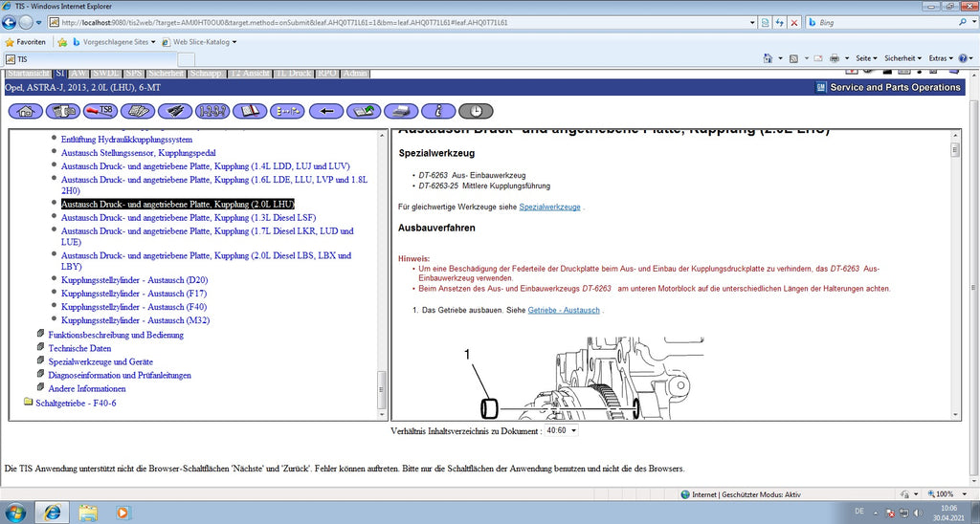The height and width of the screenshot is (524, 980).
Task: Click the IE home page icon
Action: pos(768,58)
